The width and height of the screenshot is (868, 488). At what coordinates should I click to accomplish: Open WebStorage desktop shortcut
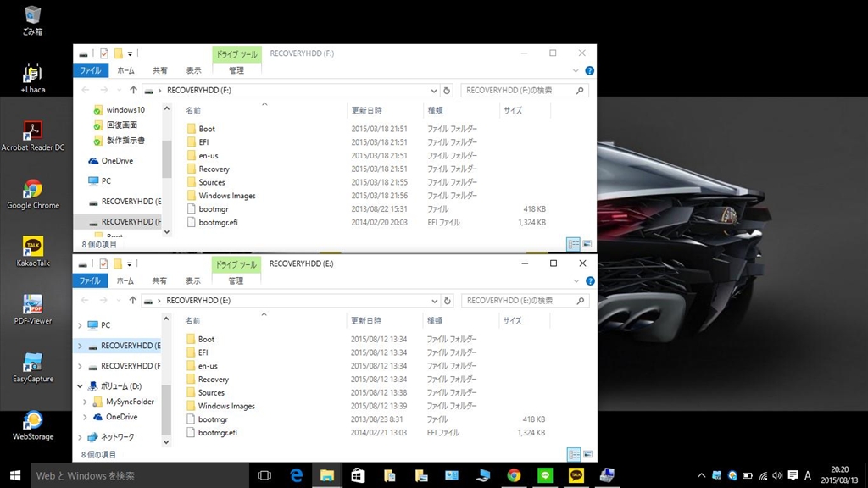coord(33,425)
